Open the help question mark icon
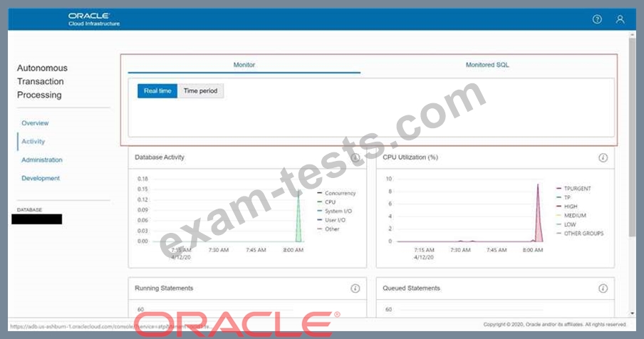The image size is (644, 339). (597, 19)
